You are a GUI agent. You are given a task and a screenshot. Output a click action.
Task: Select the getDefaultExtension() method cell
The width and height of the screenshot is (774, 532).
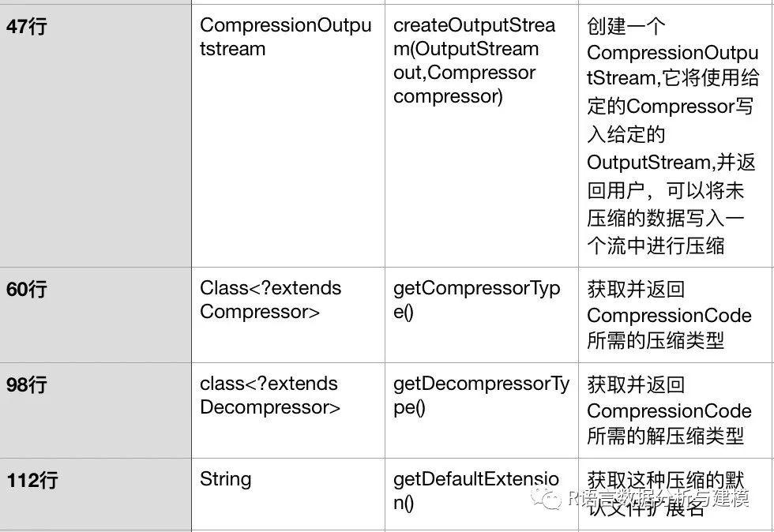(475, 490)
